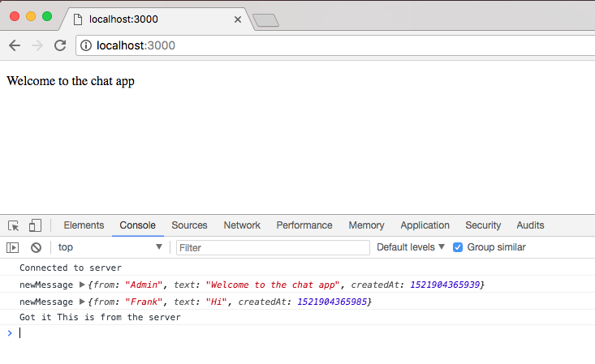The height and width of the screenshot is (364, 595).
Task: Reload the page with the refresh icon
Action: (59, 45)
